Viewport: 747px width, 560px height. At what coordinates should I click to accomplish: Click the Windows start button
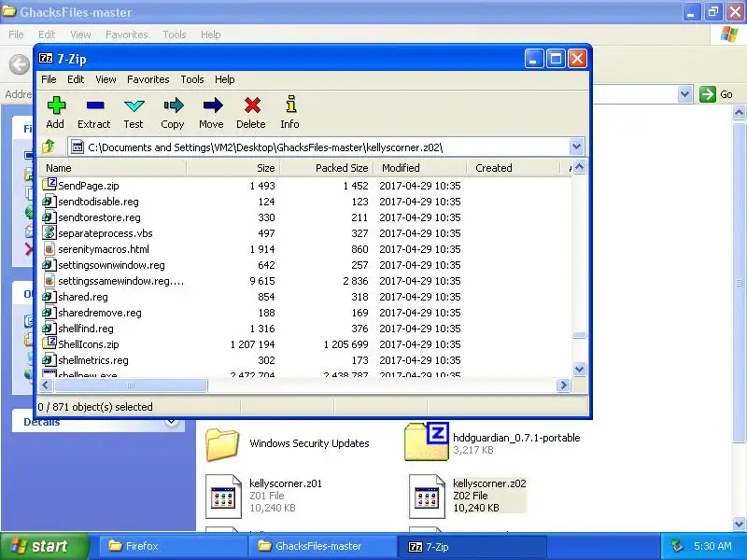pos(44,546)
